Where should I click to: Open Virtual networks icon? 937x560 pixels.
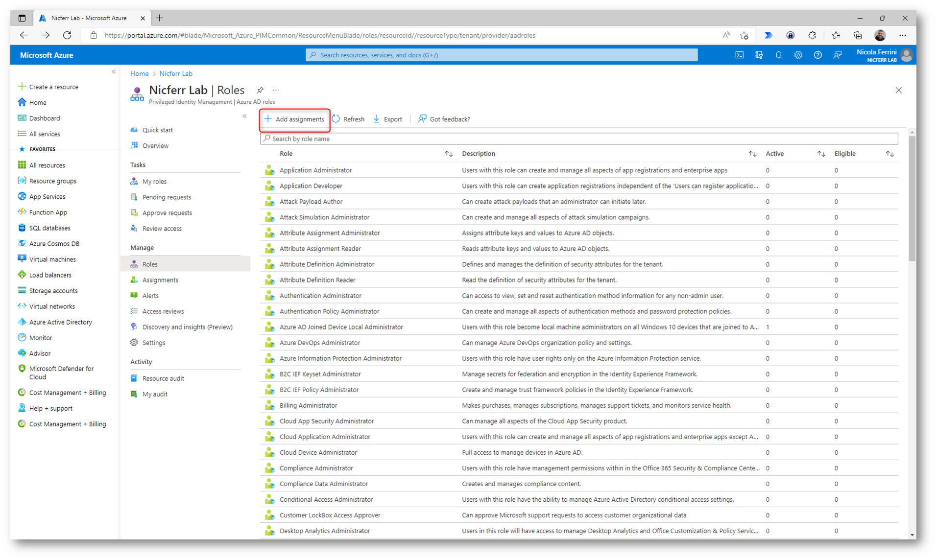[22, 306]
